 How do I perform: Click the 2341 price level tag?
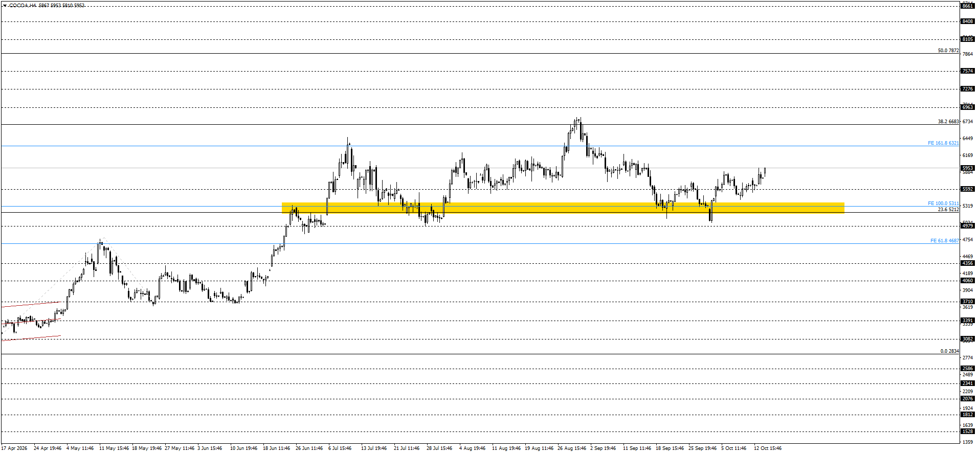[968, 383]
